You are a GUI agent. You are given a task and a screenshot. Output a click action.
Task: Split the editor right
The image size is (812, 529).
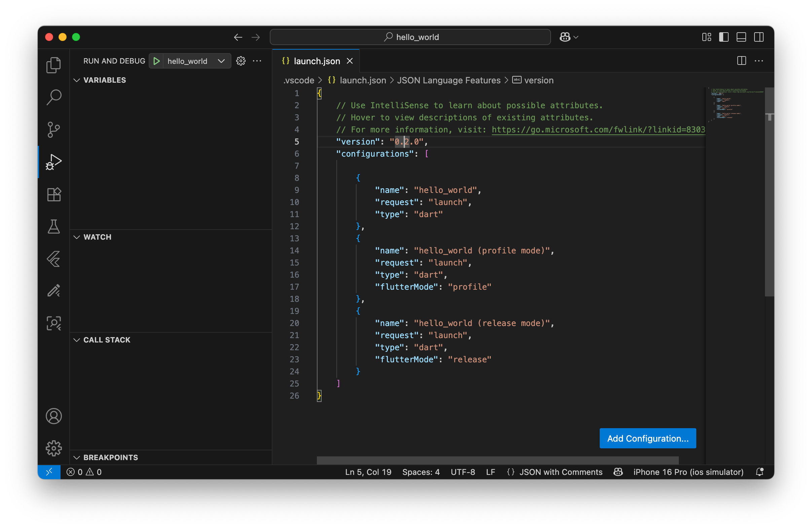click(x=741, y=61)
